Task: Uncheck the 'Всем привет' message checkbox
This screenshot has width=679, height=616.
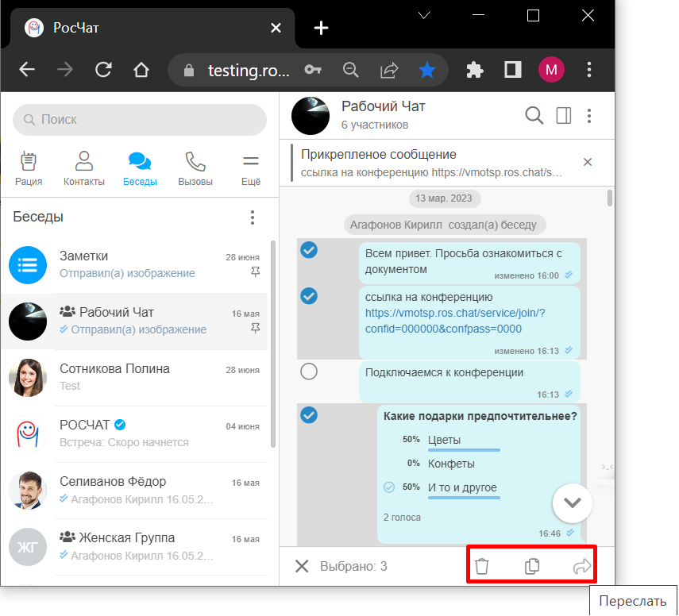Action: click(x=309, y=251)
